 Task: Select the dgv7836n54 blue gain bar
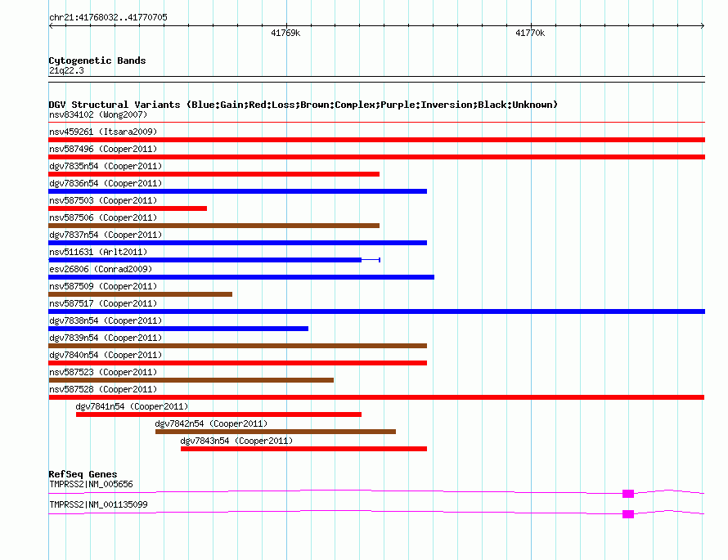coord(238,191)
